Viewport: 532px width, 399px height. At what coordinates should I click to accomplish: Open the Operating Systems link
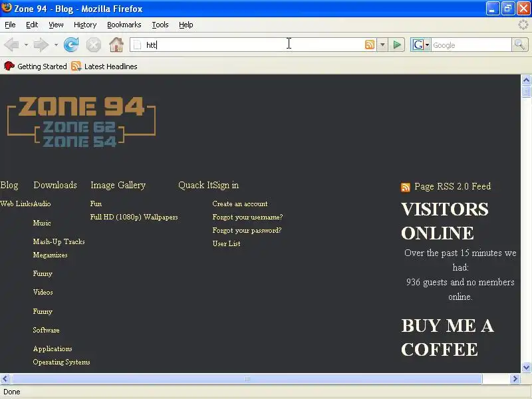pyautogui.click(x=61, y=362)
